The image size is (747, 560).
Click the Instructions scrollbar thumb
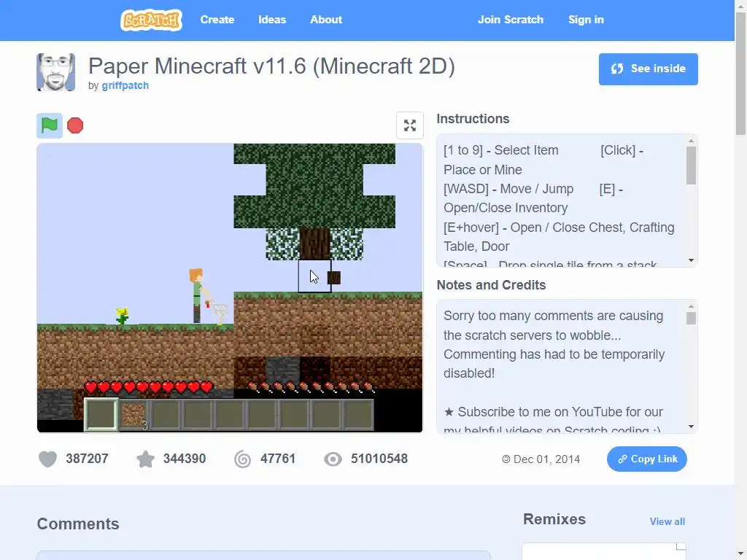[x=691, y=166]
